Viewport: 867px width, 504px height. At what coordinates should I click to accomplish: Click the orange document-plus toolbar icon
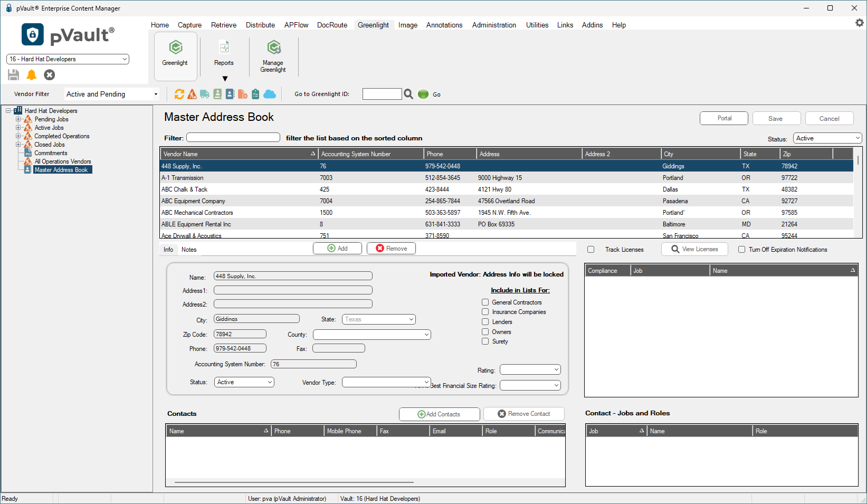click(x=243, y=94)
